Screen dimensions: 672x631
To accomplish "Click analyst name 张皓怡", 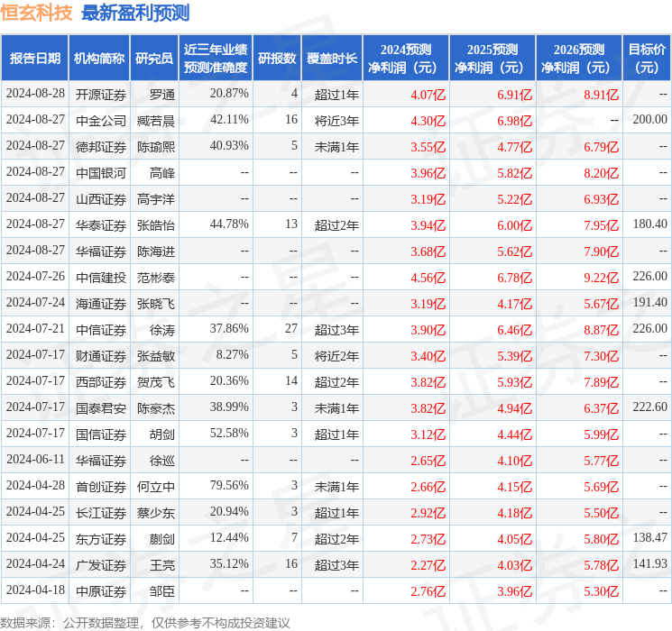I will pos(155,224).
